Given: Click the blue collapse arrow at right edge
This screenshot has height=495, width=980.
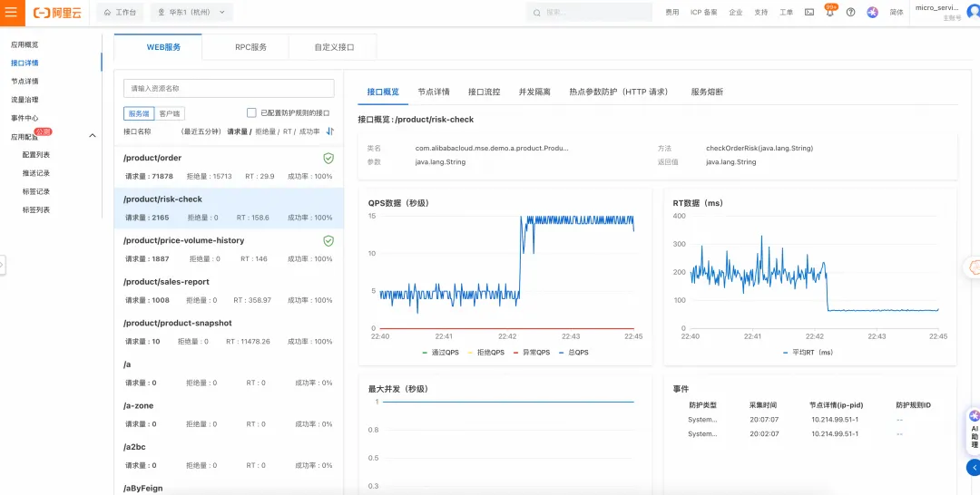Looking at the screenshot, I should [x=974, y=466].
